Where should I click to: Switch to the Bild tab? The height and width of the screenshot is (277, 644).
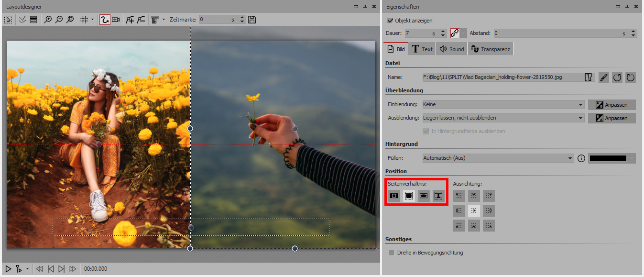click(396, 49)
